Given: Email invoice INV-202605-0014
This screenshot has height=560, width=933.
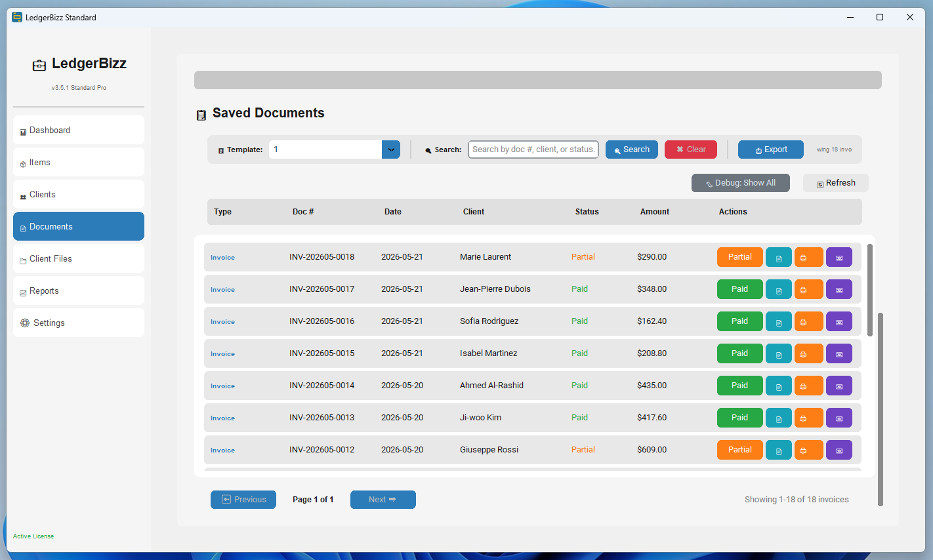Looking at the screenshot, I should (839, 386).
